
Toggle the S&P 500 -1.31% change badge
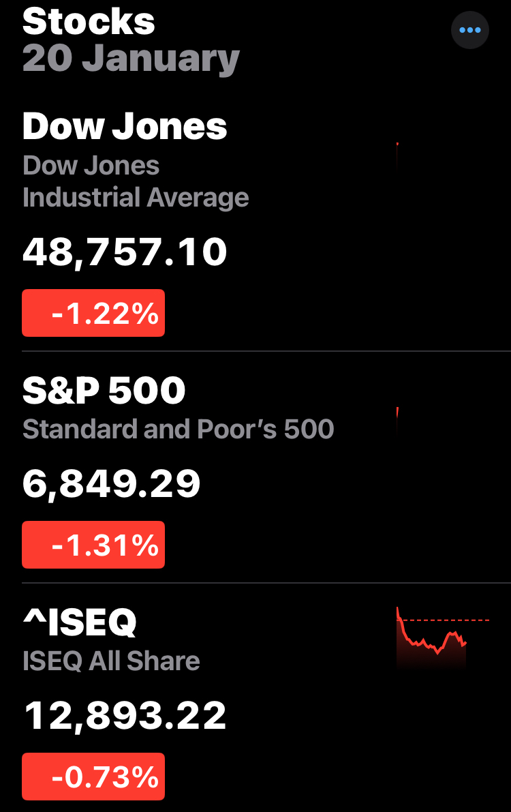click(93, 545)
